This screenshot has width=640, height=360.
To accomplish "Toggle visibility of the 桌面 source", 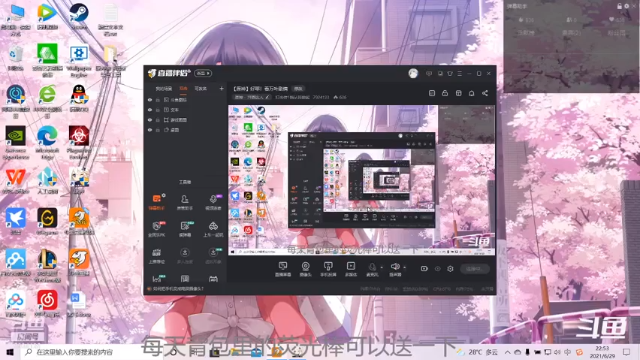I will (x=150, y=130).
